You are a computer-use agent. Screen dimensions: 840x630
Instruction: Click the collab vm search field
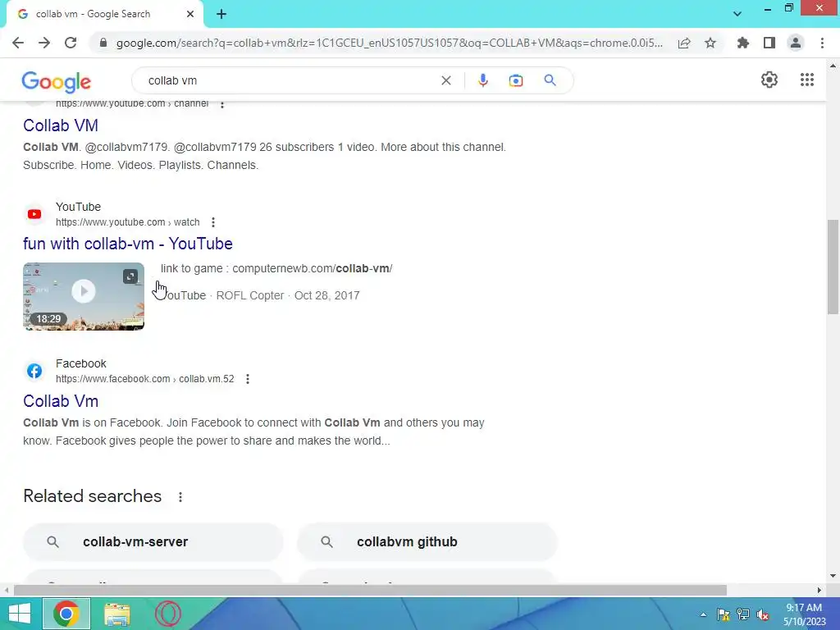290,80
